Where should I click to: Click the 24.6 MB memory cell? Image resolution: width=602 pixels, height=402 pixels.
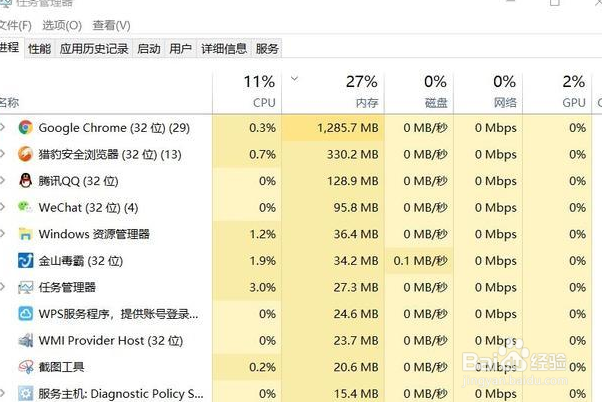[333, 314]
